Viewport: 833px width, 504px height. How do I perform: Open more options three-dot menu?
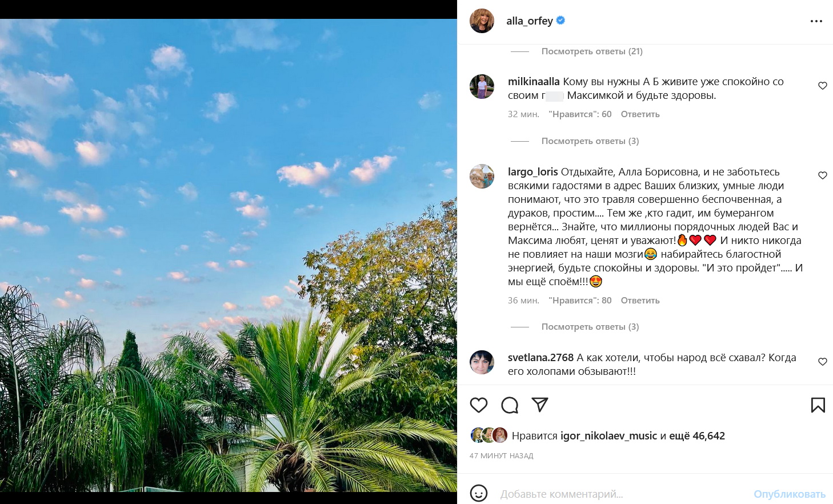(x=816, y=21)
